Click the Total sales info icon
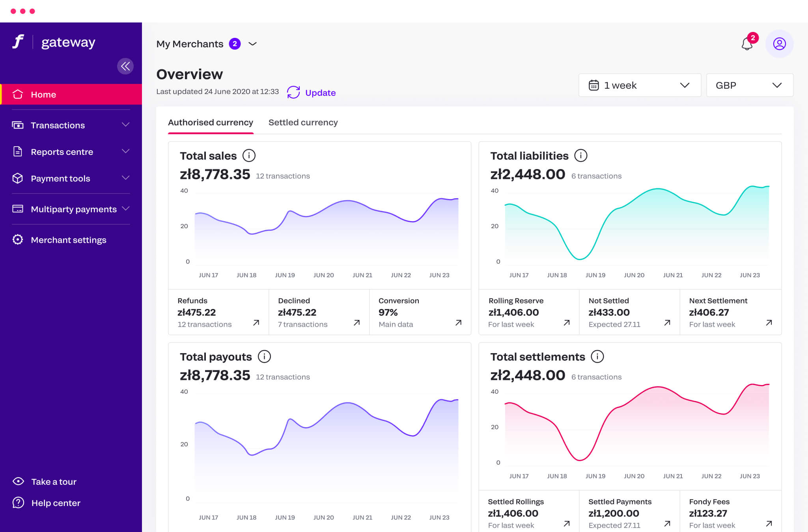This screenshot has width=808, height=532. pyautogui.click(x=249, y=156)
